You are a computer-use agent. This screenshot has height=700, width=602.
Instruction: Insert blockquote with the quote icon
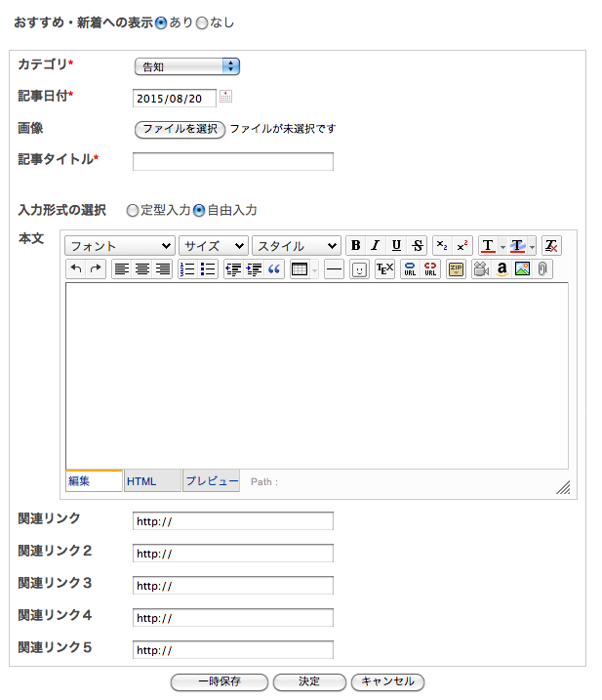pyautogui.click(x=274, y=269)
